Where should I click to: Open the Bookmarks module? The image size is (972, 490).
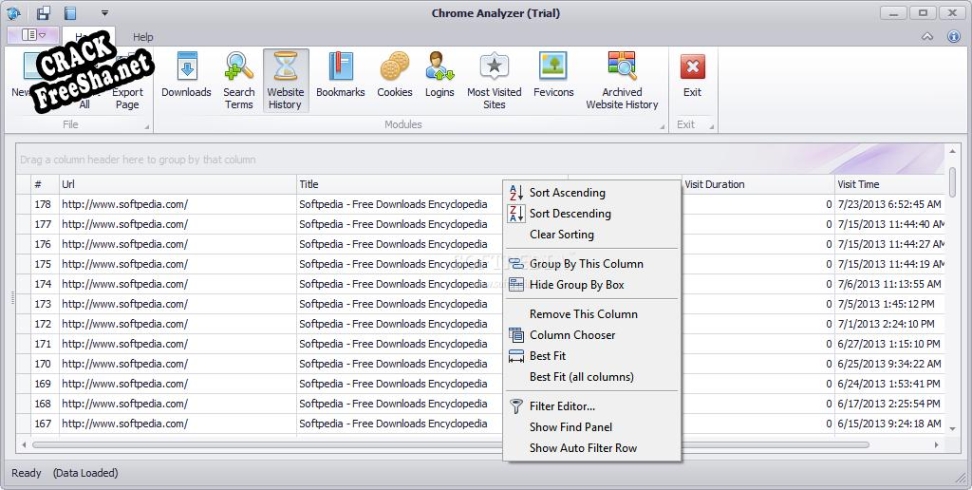tap(340, 78)
